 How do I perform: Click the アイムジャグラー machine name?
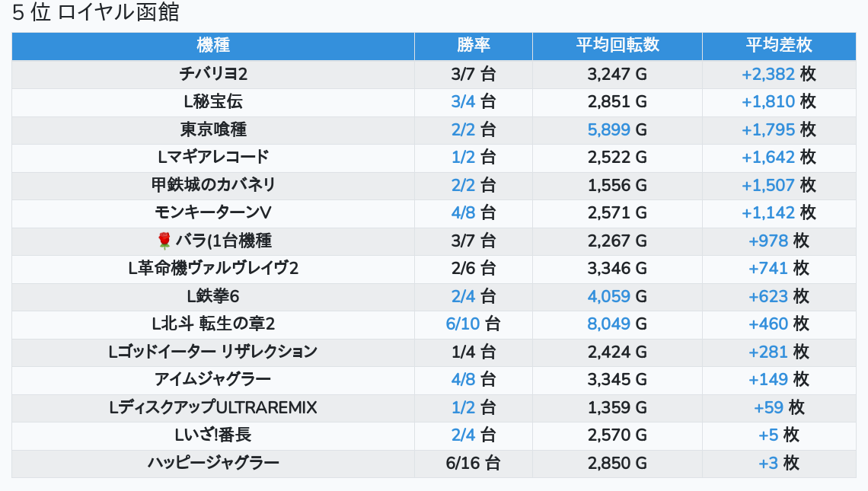(x=213, y=380)
